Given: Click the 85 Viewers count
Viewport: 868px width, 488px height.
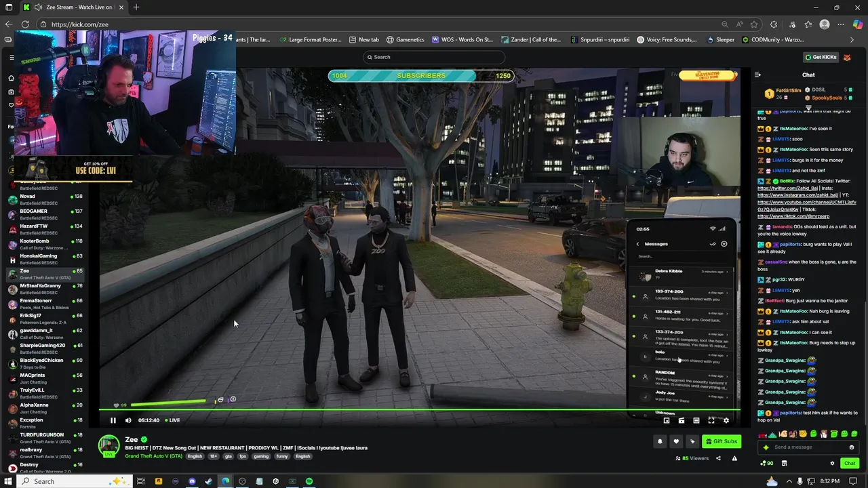Looking at the screenshot, I should pyautogui.click(x=692, y=459).
